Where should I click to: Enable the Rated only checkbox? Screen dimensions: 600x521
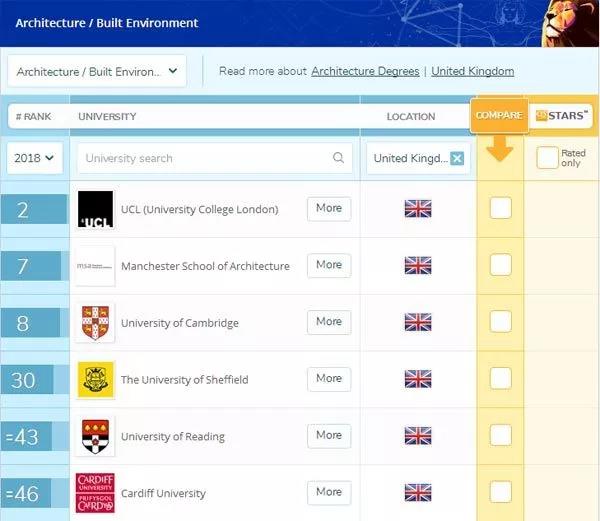pyautogui.click(x=547, y=158)
